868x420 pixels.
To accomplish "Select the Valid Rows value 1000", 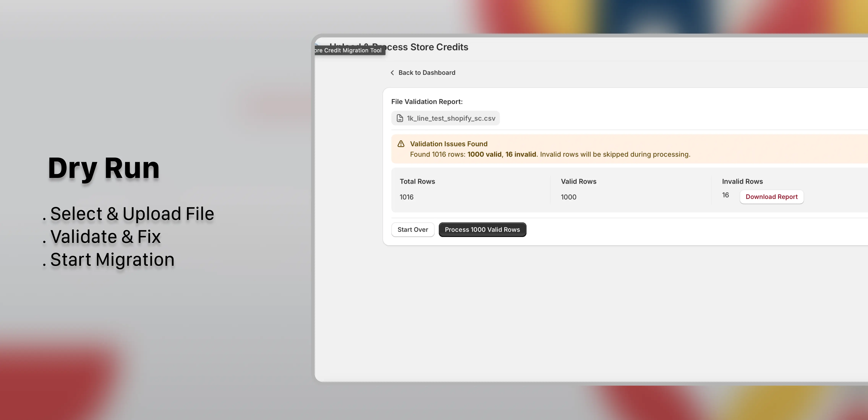I will [568, 197].
